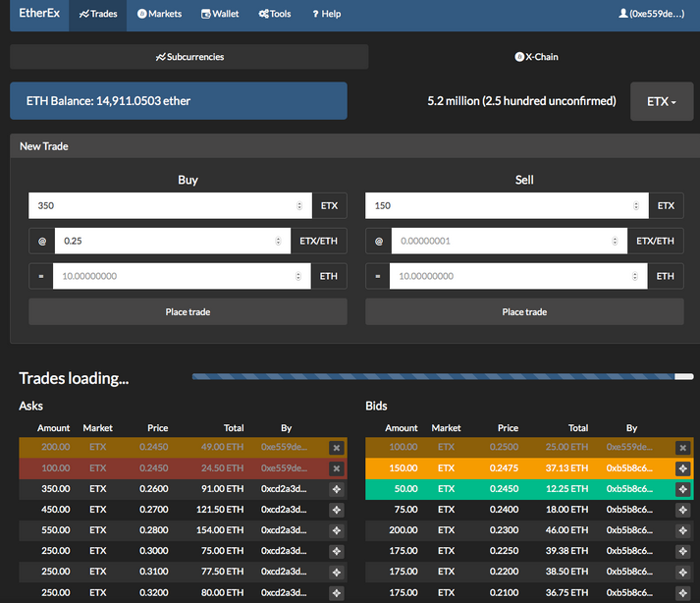Fill the 50.00 ETX bid at 0.2450

click(683, 489)
